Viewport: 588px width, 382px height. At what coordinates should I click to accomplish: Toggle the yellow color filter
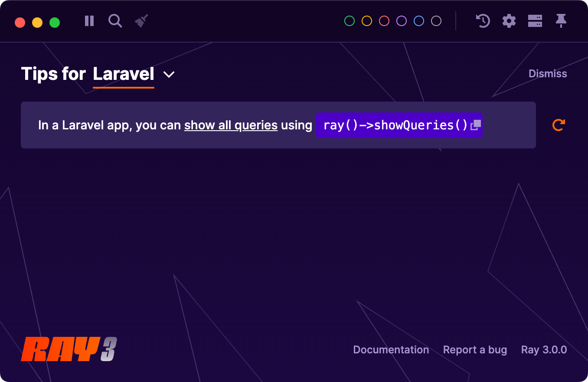click(366, 20)
